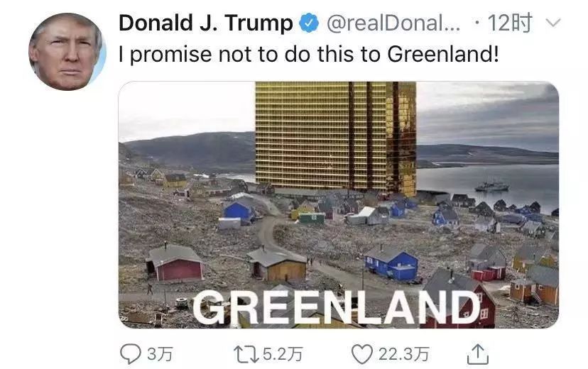This screenshot has width=588, height=369.
Task: Retweet this post using the retweet icon
Action: click(x=246, y=354)
